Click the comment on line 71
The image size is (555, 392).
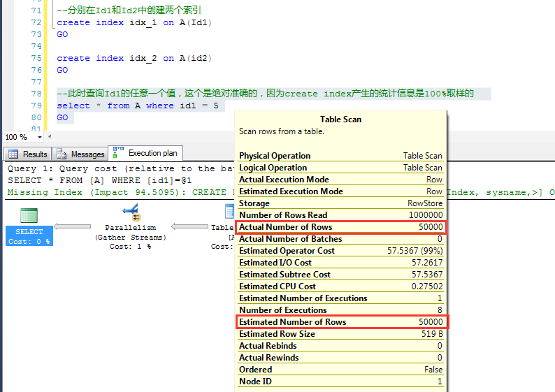click(x=129, y=10)
